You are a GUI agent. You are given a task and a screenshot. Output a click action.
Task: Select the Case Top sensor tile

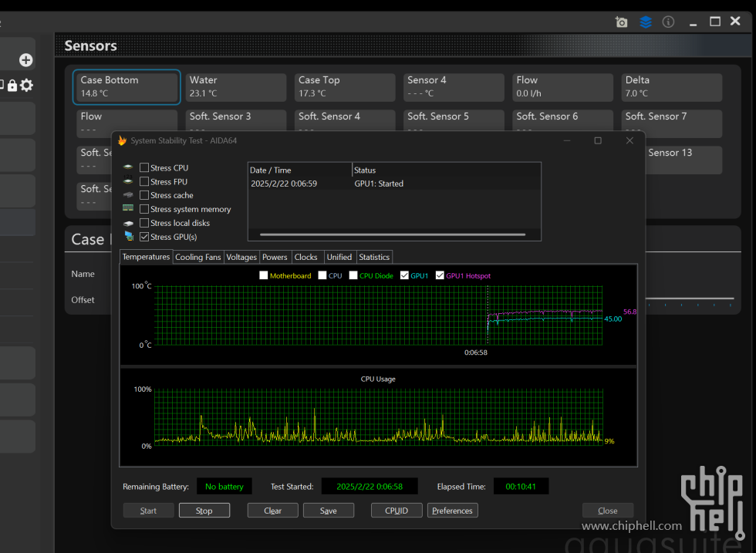click(x=345, y=87)
